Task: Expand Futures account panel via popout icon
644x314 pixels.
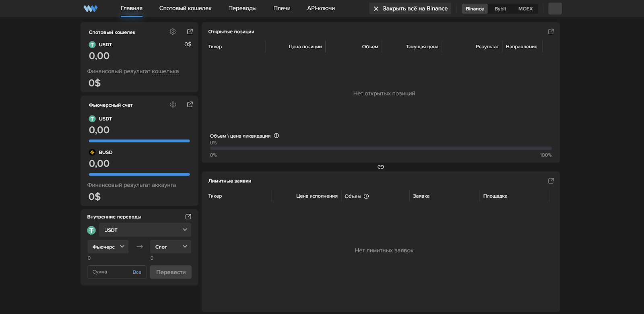Action: [190, 105]
